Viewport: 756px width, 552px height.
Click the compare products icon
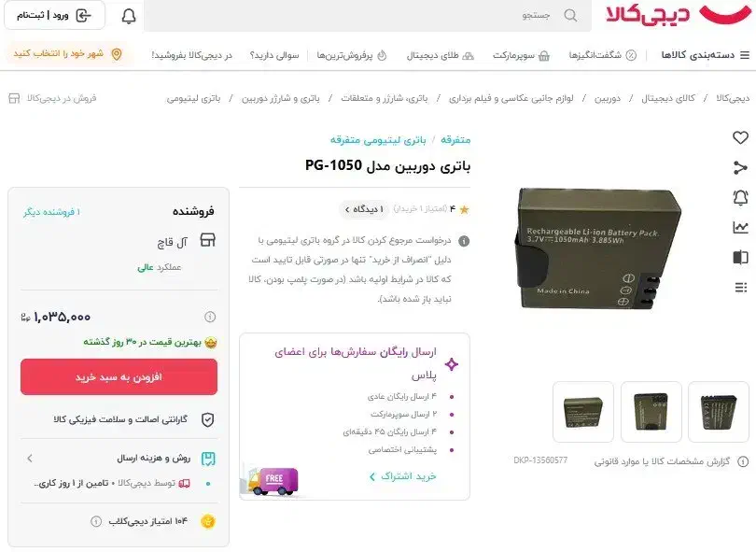point(740,257)
